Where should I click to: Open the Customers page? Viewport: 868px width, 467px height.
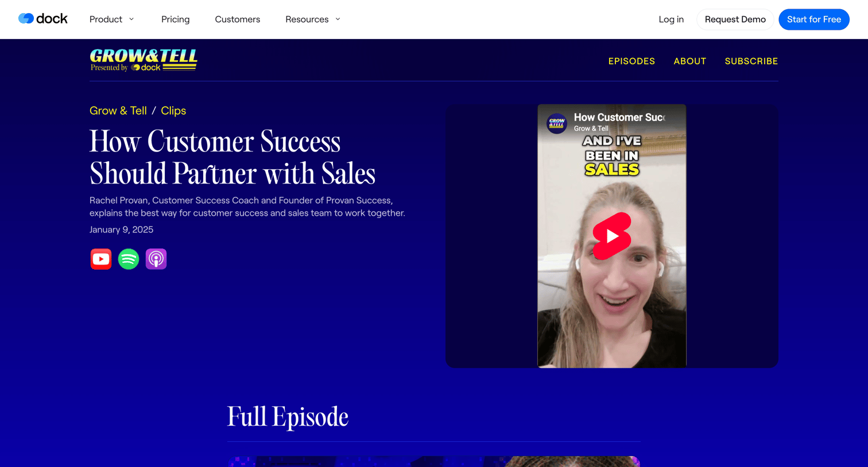tap(238, 20)
